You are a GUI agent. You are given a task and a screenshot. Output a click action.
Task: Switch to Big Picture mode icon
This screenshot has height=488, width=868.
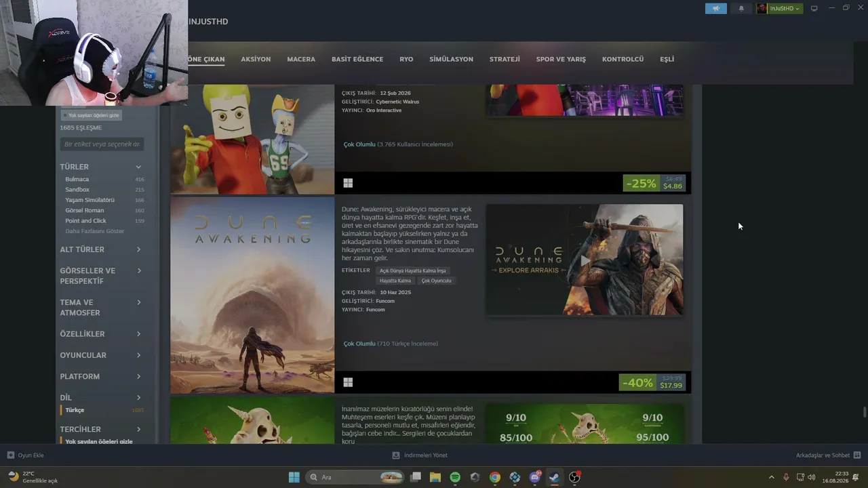point(814,8)
